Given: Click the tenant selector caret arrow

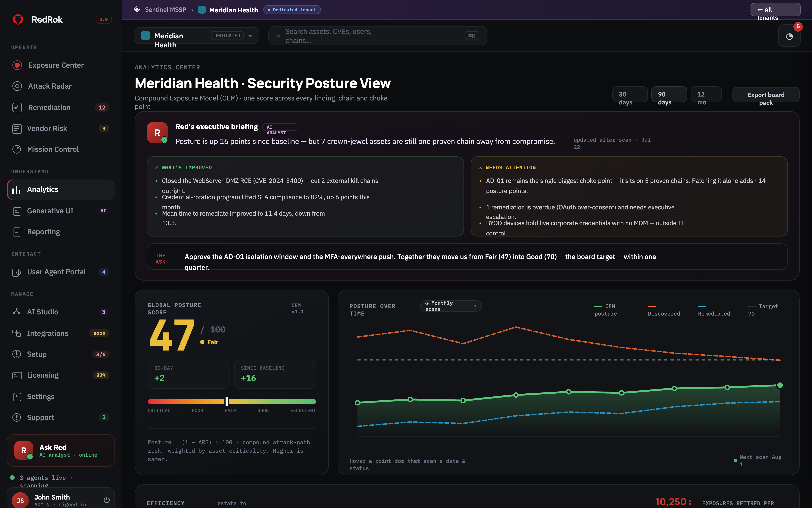Looking at the screenshot, I should [x=250, y=36].
